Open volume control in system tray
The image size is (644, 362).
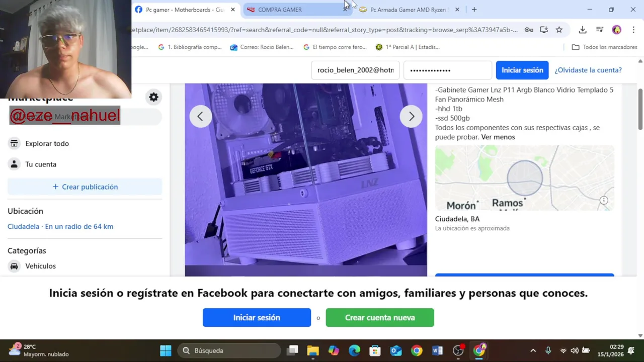[x=575, y=350]
